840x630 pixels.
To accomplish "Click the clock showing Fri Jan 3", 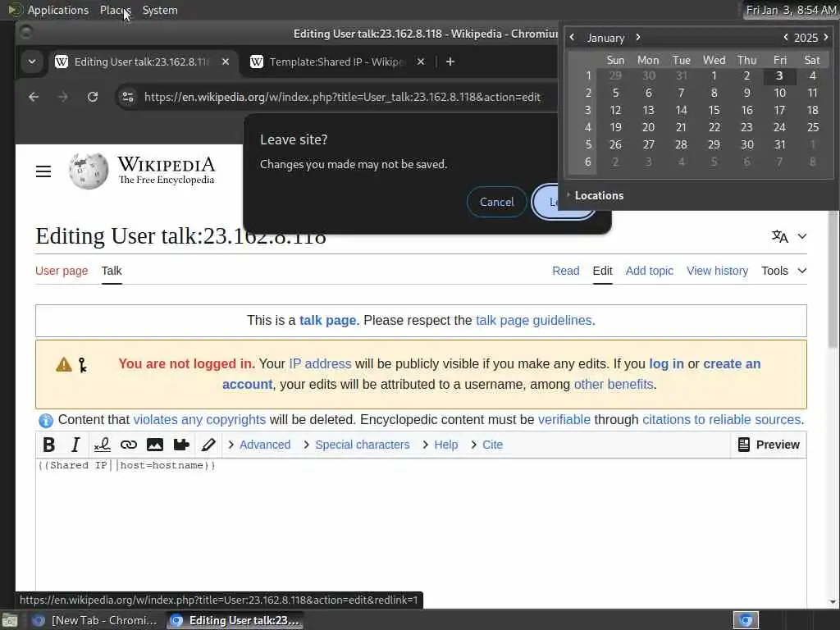I will coord(792,10).
